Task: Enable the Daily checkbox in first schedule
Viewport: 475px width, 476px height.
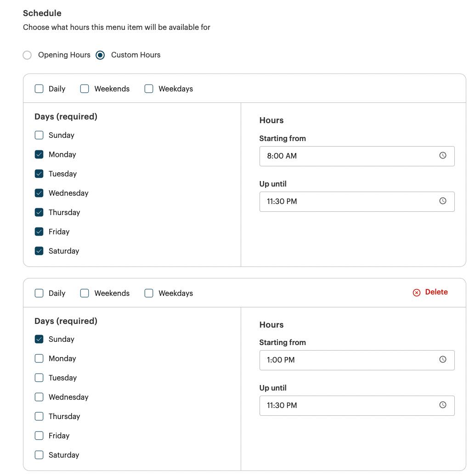Action: 39,88
